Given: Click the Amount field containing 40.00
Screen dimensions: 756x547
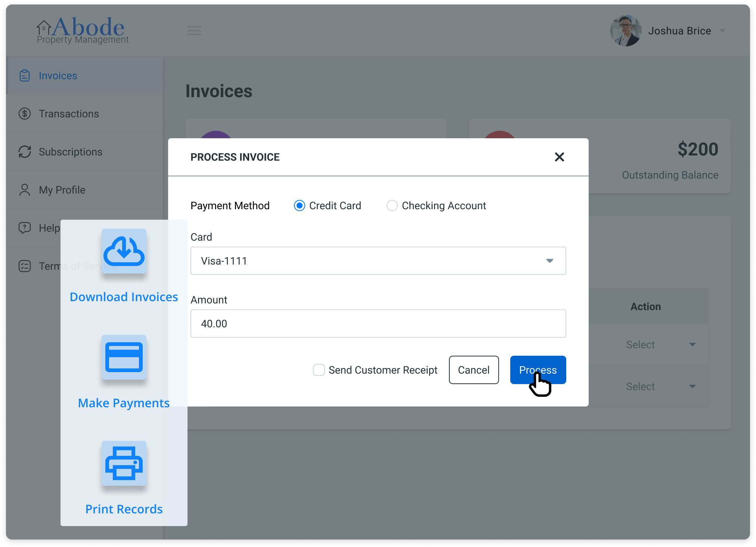Looking at the screenshot, I should [x=378, y=324].
